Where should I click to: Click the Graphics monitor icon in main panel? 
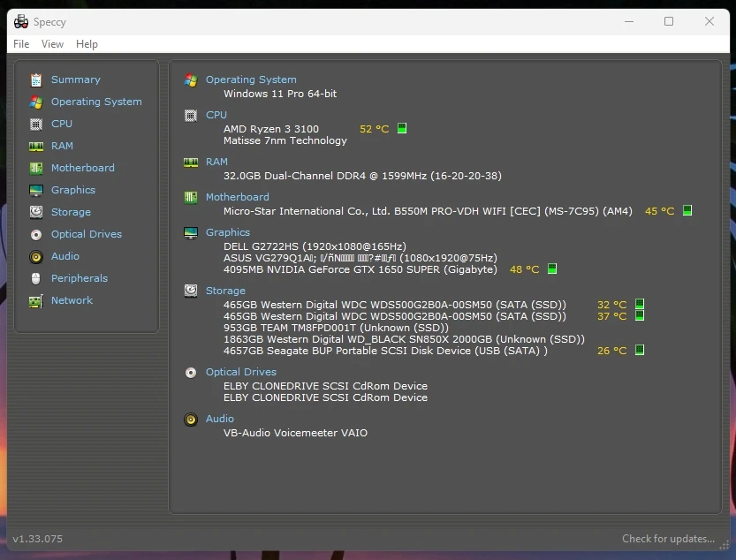point(191,232)
